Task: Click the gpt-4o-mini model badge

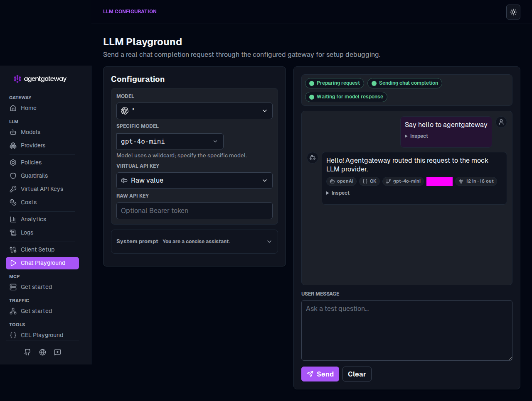Action: (x=403, y=181)
